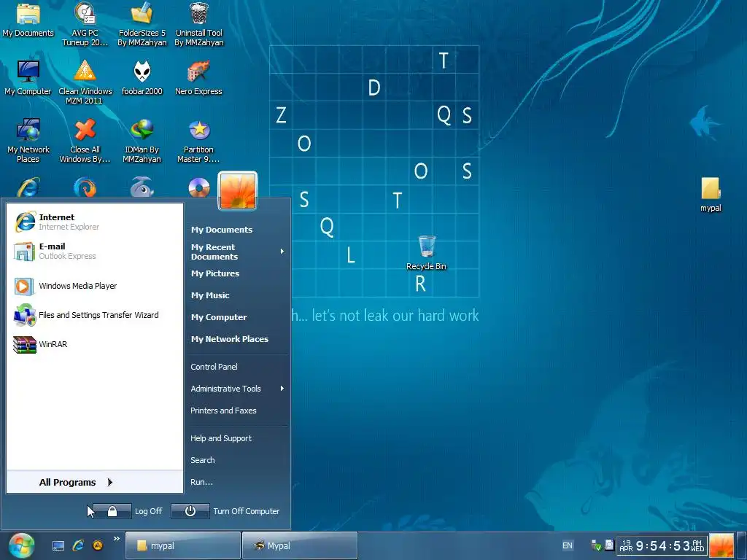Click the Log Off lock button
This screenshot has width=747, height=560.
112,511
